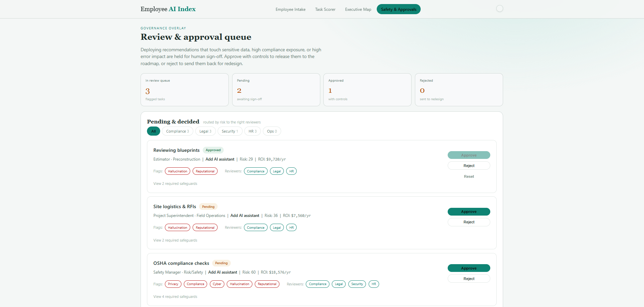Go to Employee Intake tab
The image size is (644, 307).
291,9
